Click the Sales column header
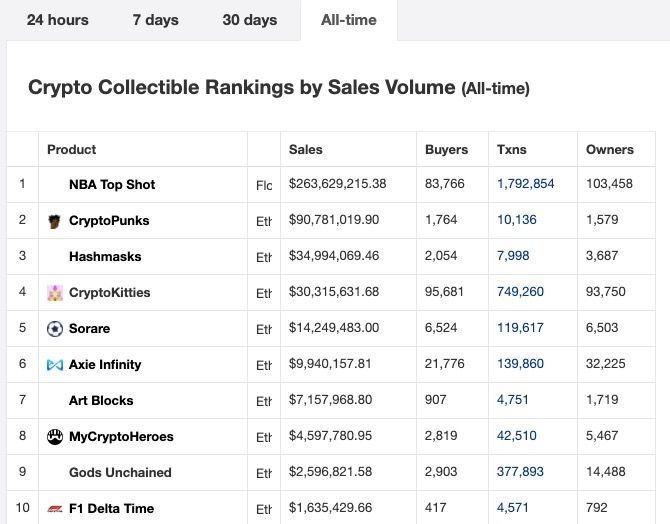Viewport: 670px width, 524px height. [306, 150]
